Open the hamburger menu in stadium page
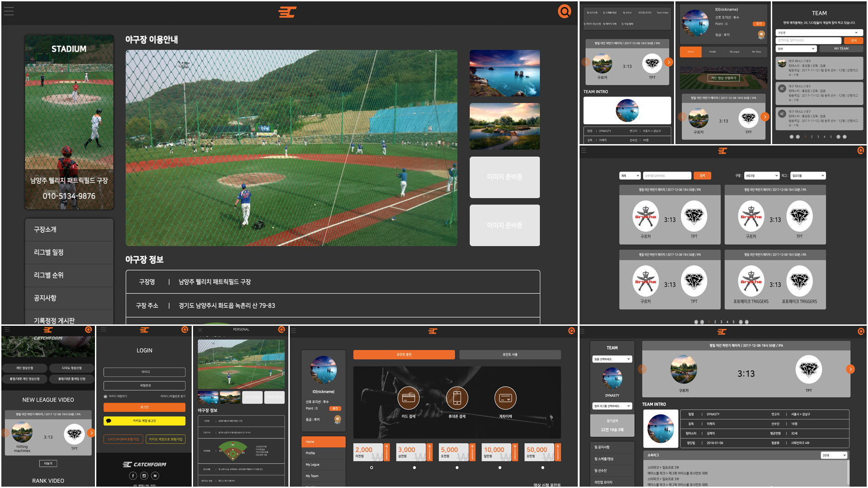This screenshot has height=488, width=868. click(x=9, y=11)
